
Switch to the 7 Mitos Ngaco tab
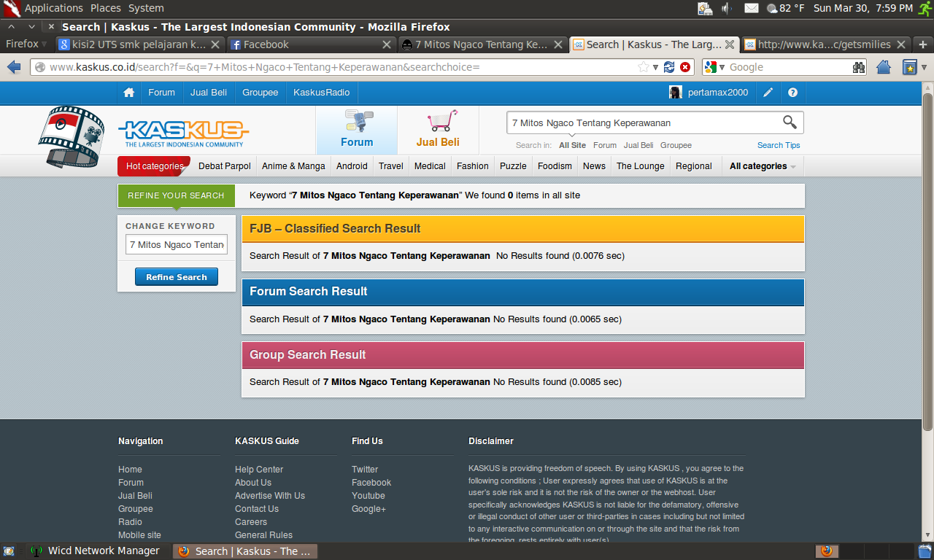(x=483, y=44)
